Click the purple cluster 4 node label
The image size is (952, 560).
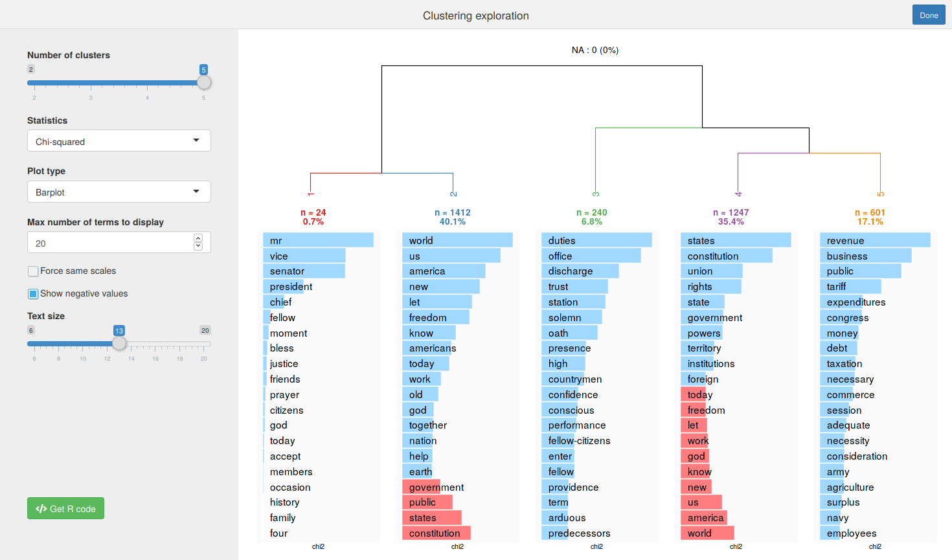click(738, 194)
